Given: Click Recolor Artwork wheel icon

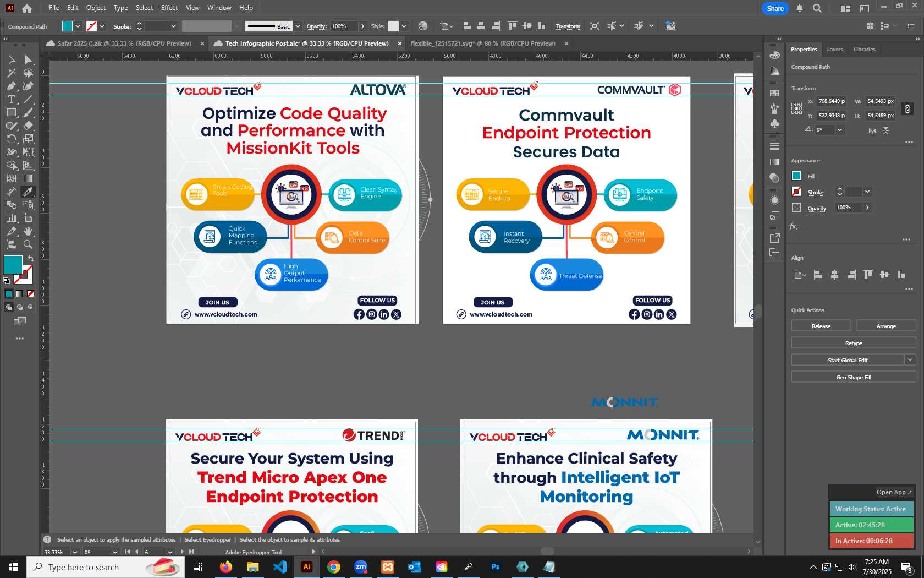Looking at the screenshot, I should (x=422, y=26).
